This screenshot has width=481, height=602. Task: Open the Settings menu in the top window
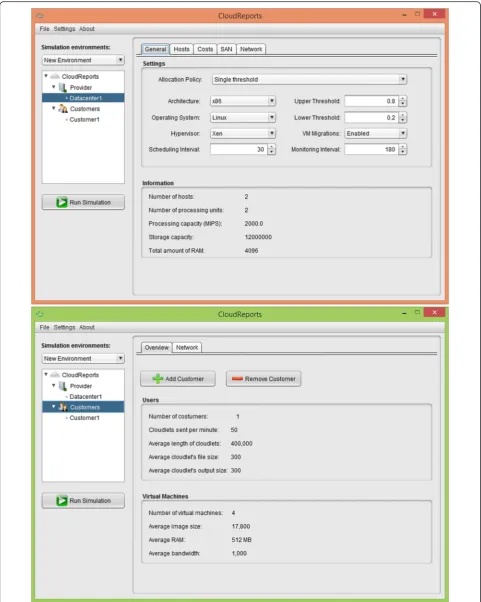coord(64,29)
